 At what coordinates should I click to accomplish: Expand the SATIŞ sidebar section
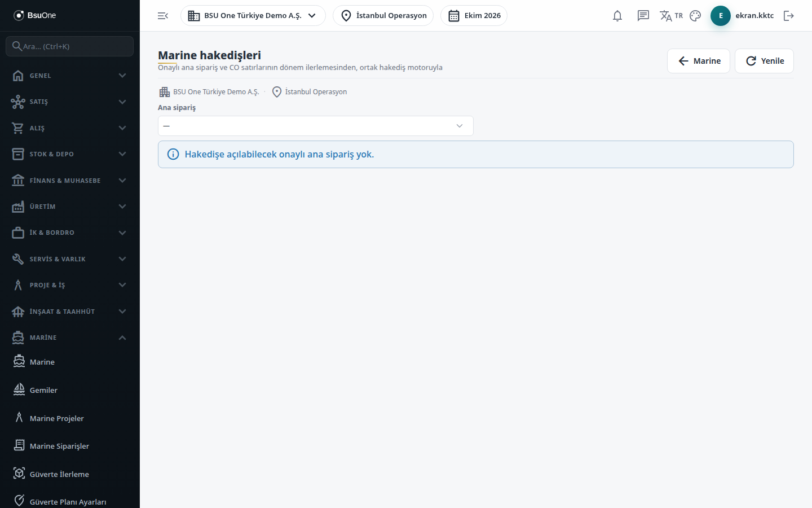coord(70,102)
